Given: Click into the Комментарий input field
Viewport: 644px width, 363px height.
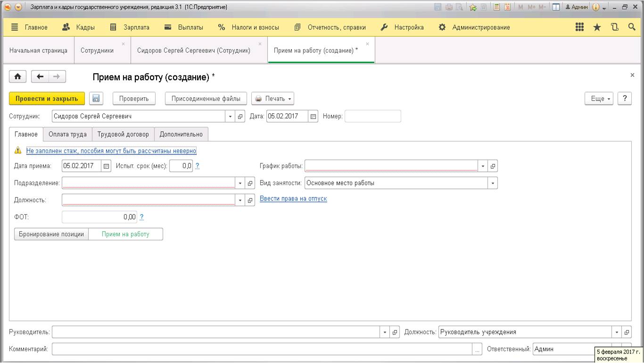Looking at the screenshot, I should [262, 349].
